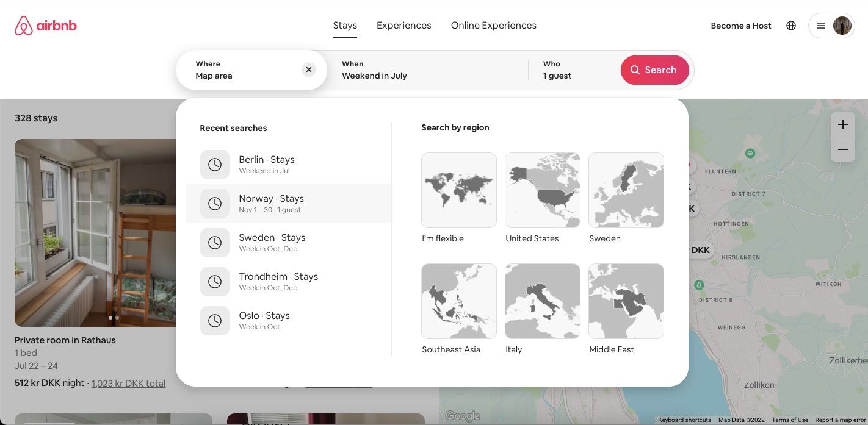Click the Airbnb logo

46,26
